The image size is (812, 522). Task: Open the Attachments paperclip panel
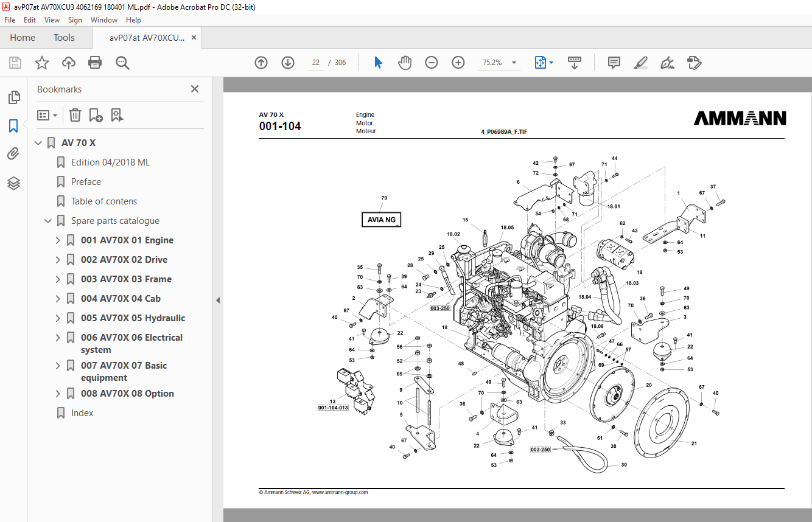pos(13,154)
